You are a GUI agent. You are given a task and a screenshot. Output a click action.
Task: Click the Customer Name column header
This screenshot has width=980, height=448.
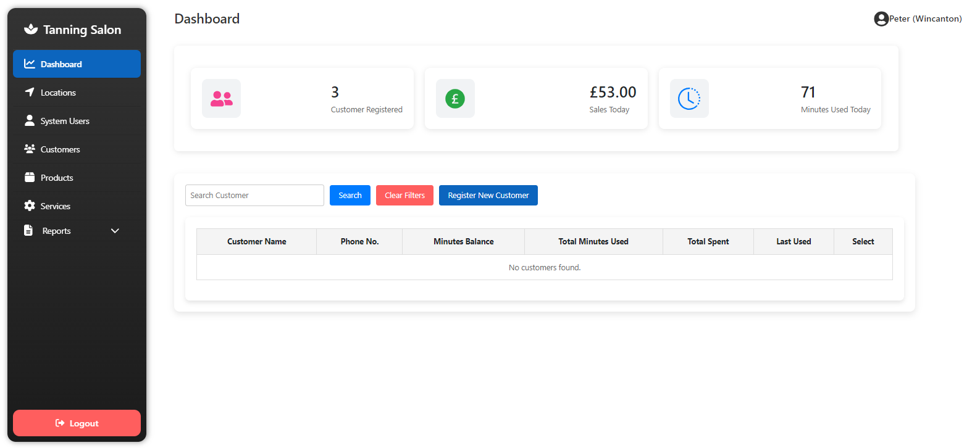(x=256, y=242)
